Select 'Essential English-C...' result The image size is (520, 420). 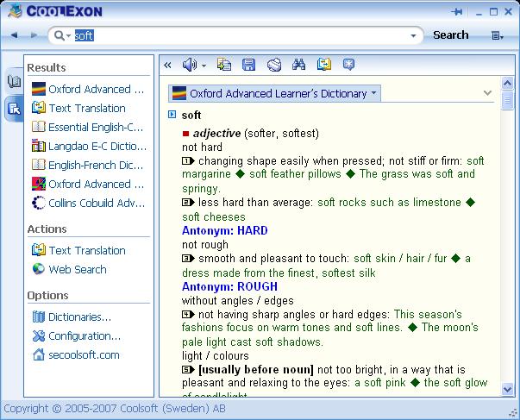click(x=88, y=127)
